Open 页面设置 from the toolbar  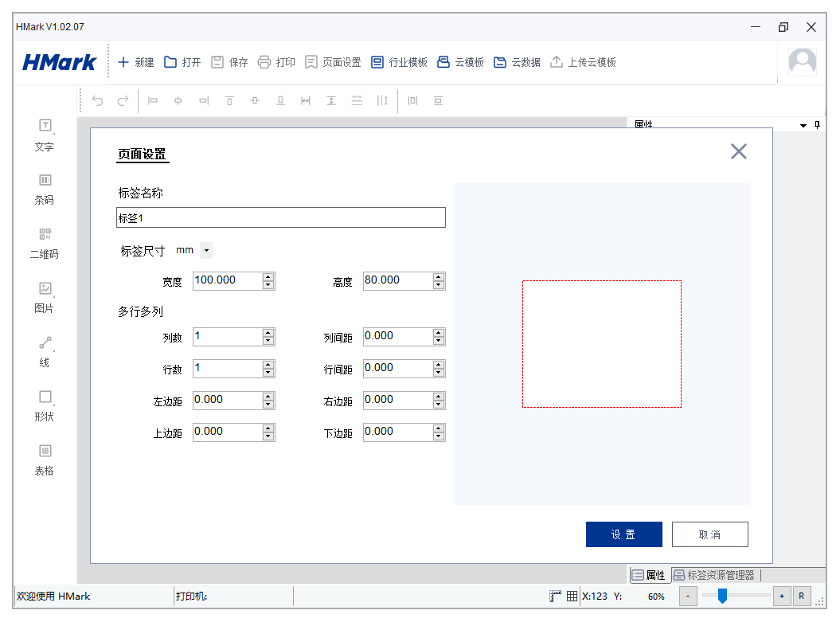click(x=333, y=62)
